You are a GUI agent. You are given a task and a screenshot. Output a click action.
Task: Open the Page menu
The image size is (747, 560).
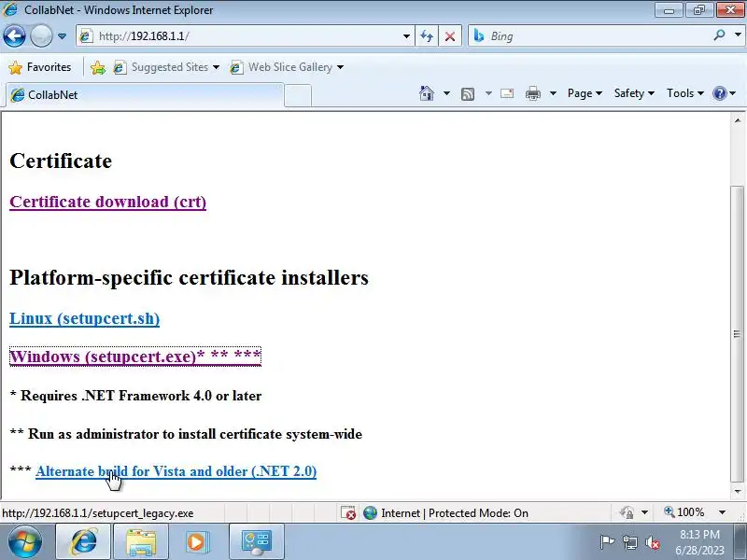click(585, 93)
